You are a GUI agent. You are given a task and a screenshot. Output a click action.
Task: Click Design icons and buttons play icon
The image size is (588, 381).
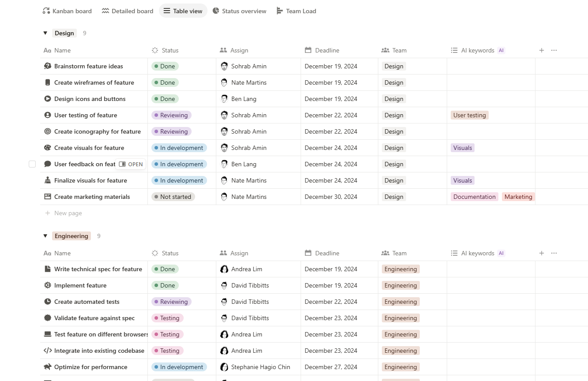click(x=48, y=99)
